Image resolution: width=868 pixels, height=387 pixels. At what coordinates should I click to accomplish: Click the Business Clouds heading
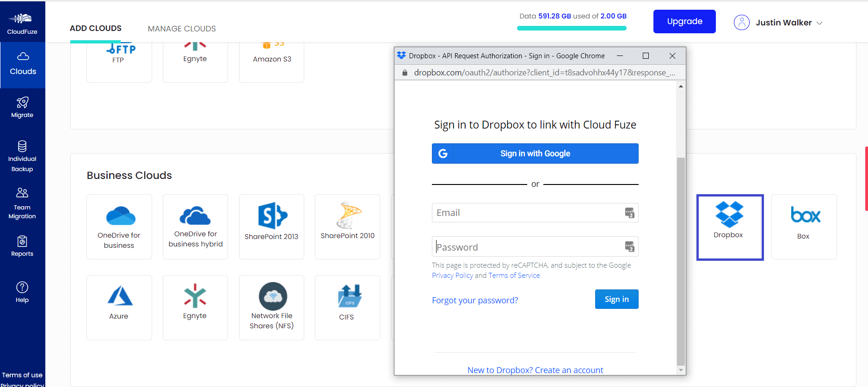pyautogui.click(x=129, y=175)
